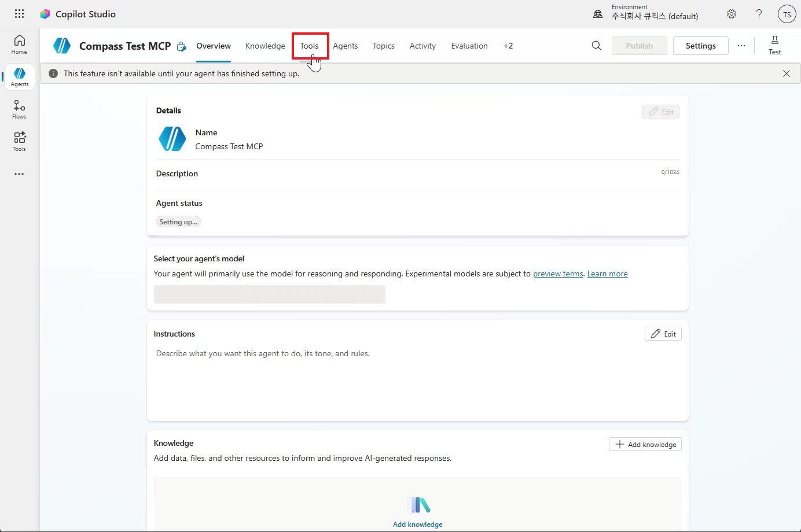Open the Settings button
This screenshot has height=532, width=801.
point(701,46)
